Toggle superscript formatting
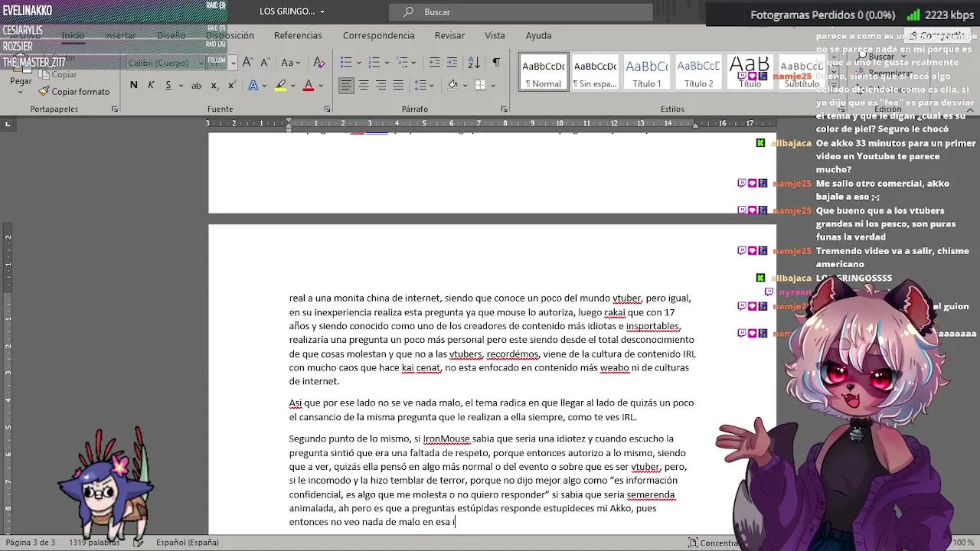The height and width of the screenshot is (551, 980). coord(231,85)
